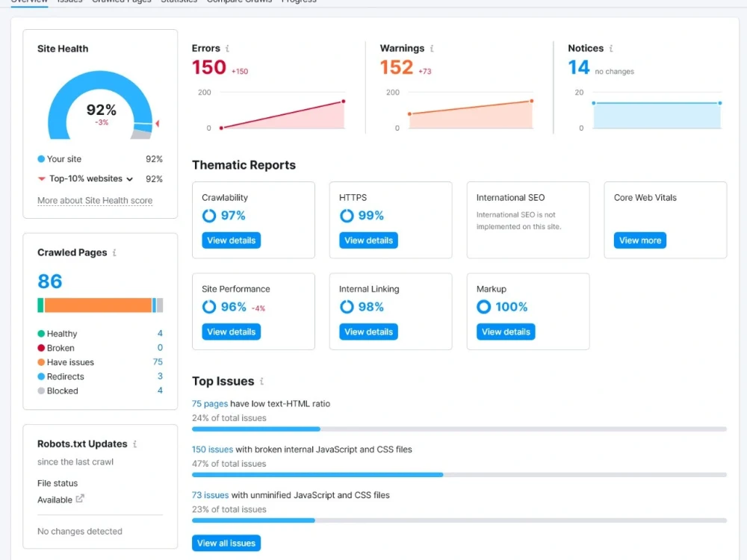Click the broken JavaScript and CSS progress bar
This screenshot has width=747, height=560.
pos(459,475)
